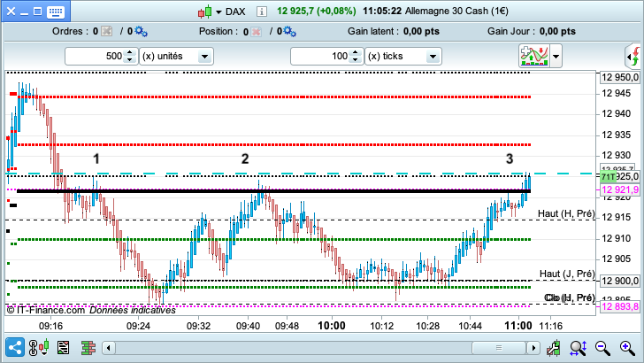Screen dimensions: 644x363
Task: Decrease the 500 quantity with down arrow
Action: 130,60
